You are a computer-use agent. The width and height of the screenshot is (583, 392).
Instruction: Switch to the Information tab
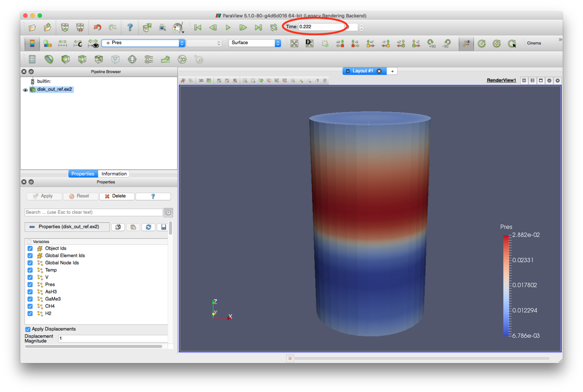tap(113, 174)
